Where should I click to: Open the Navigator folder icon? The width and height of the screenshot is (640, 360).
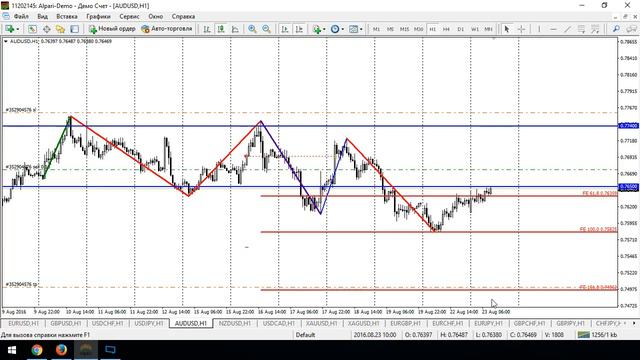click(x=60, y=29)
